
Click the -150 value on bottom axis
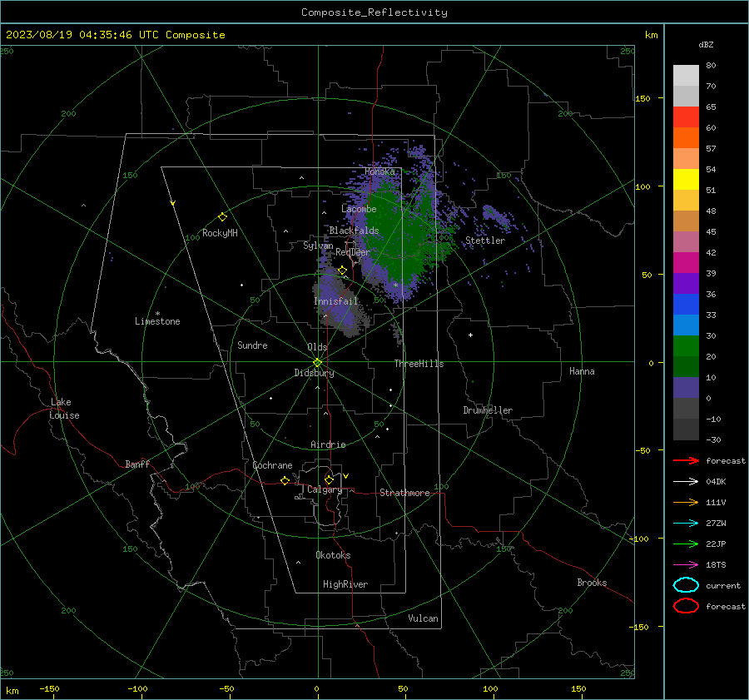coord(49,689)
